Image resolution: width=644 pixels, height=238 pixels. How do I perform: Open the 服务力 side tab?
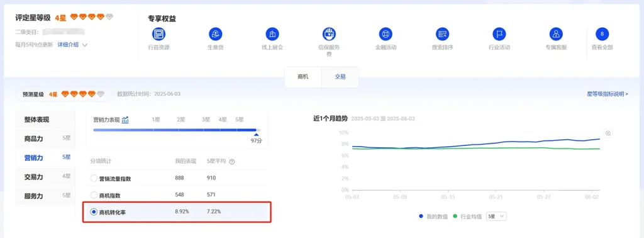45,196
